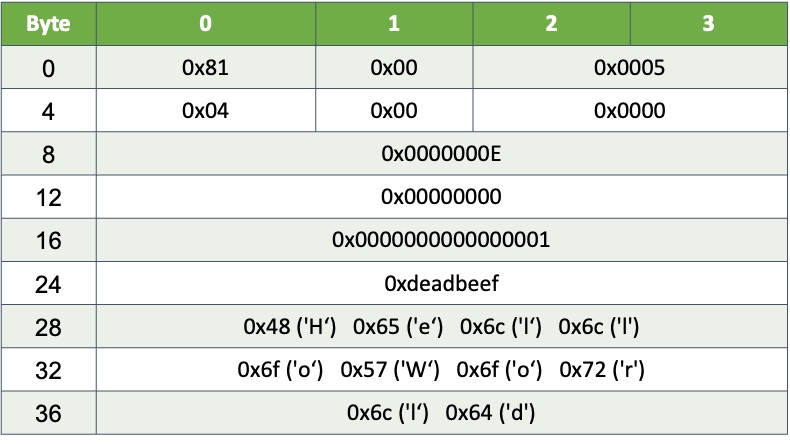Click the 0x00000000 cell in row 12
790x444 pixels.
[441, 197]
